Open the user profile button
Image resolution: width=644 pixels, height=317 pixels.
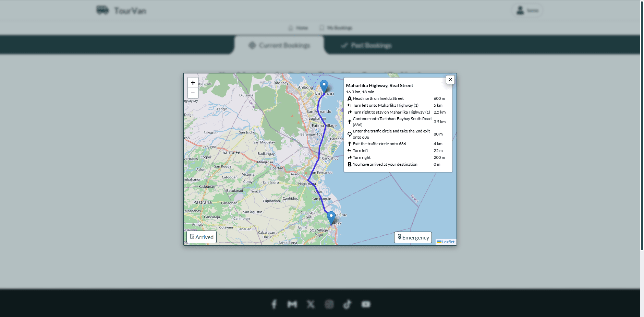pyautogui.click(x=527, y=11)
